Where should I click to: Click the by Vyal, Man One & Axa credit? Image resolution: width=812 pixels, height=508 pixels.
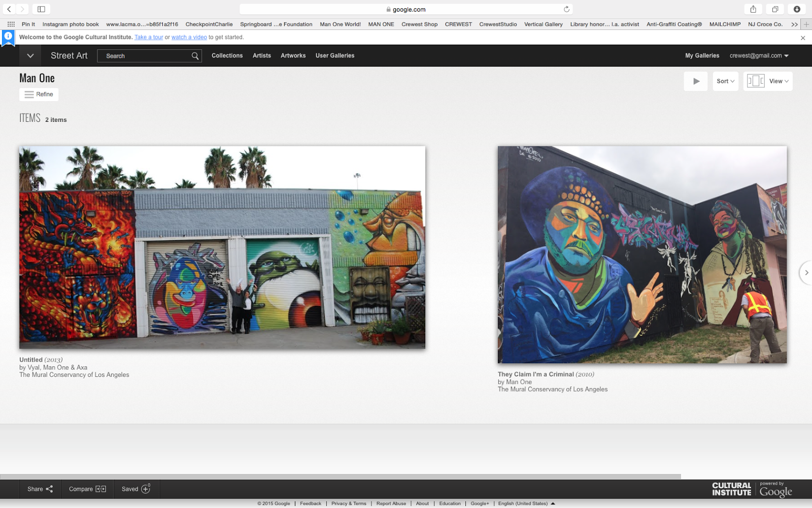pos(53,367)
